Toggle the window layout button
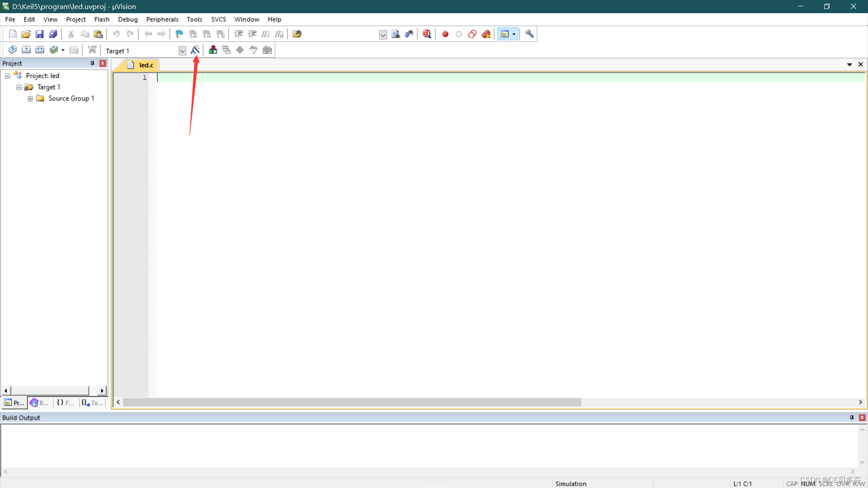 coord(505,34)
